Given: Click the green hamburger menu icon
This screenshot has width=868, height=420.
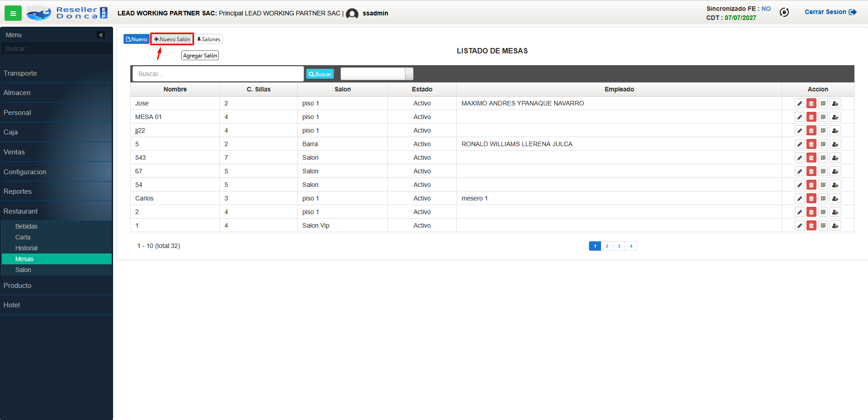Looking at the screenshot, I should (13, 14).
